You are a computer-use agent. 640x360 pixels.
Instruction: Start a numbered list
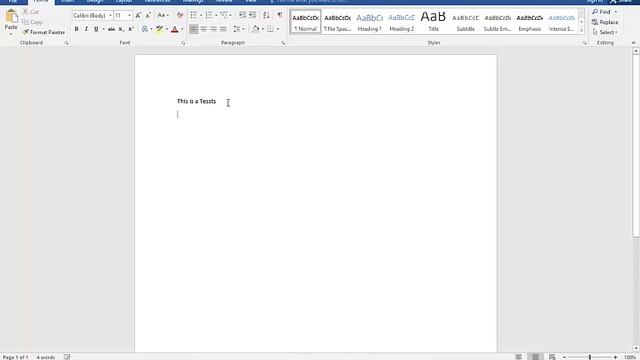[x=209, y=16]
